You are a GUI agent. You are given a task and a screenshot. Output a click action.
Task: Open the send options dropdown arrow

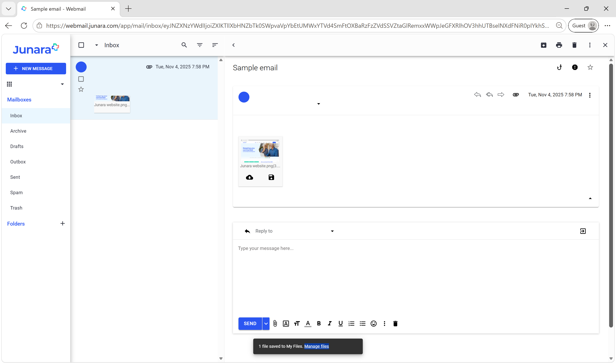(266, 324)
